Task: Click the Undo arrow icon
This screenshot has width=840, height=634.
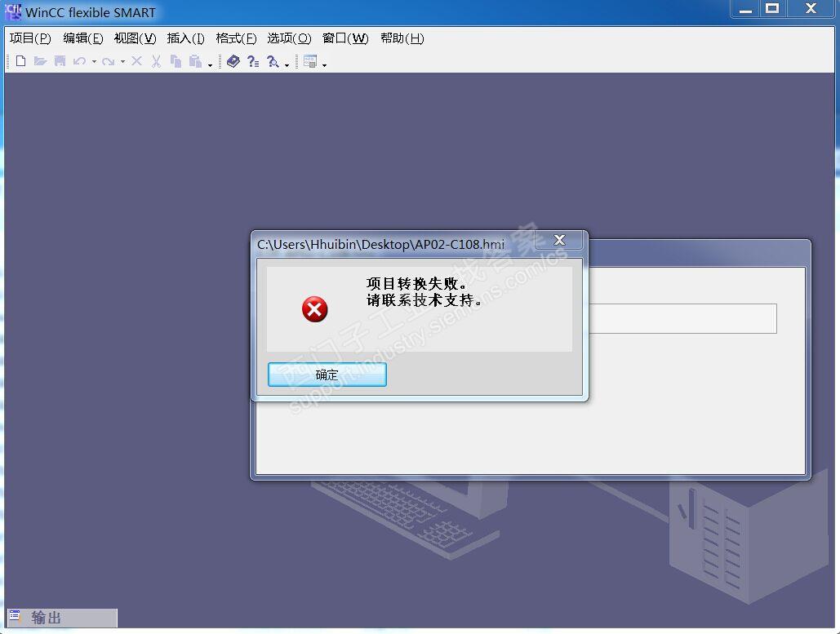Action: click(79, 61)
